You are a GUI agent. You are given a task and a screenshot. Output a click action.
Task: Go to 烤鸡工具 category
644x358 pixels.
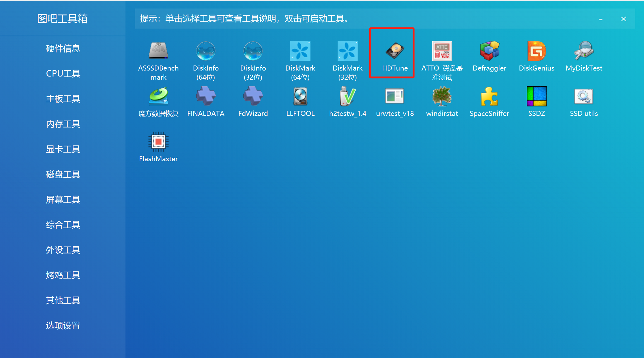(63, 275)
